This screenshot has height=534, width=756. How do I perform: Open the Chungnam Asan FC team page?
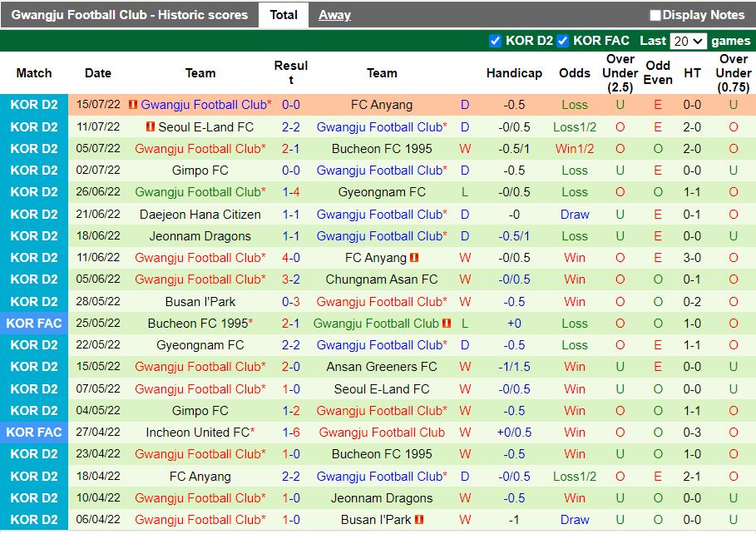pyautogui.click(x=382, y=279)
